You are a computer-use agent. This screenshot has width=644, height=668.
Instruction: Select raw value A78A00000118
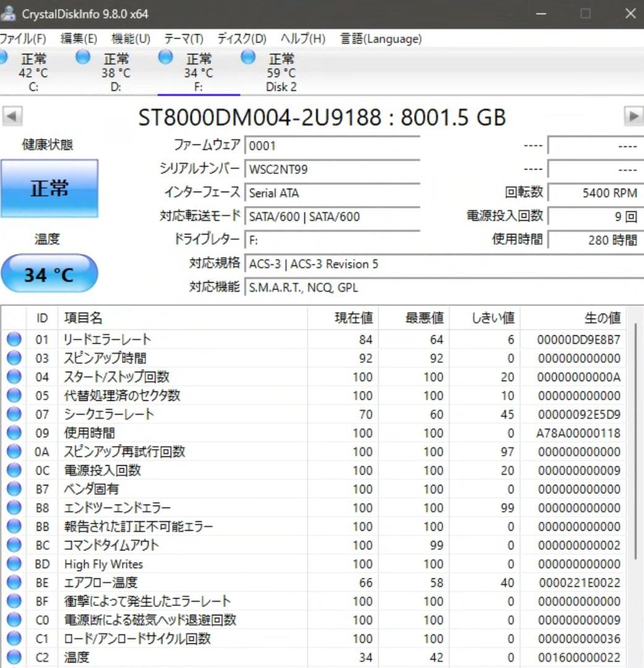pos(578,433)
